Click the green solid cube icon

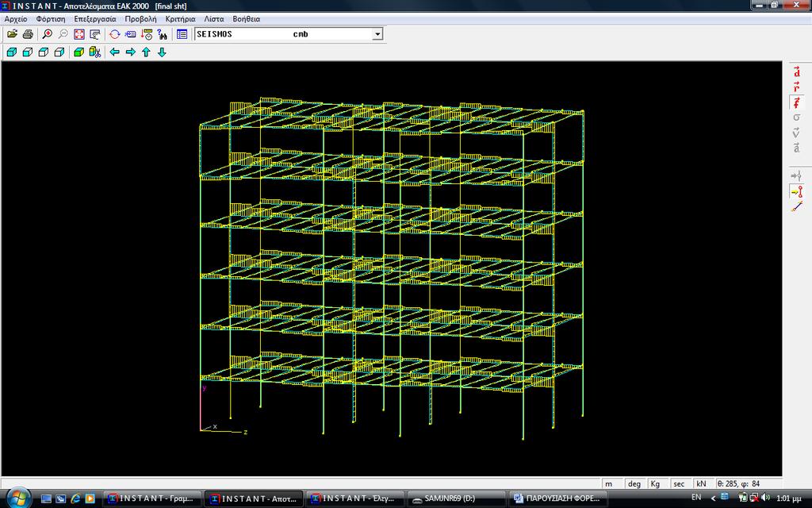click(x=79, y=52)
